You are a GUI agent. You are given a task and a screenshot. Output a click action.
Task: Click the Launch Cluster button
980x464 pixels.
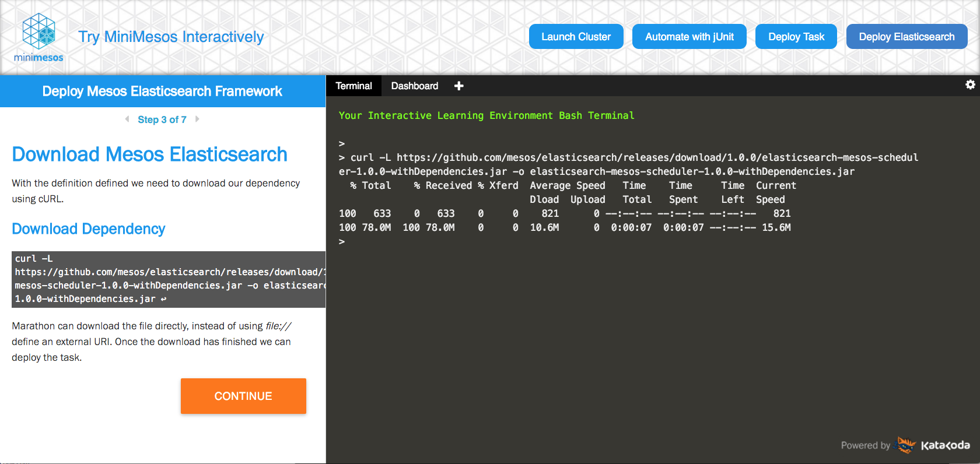click(x=576, y=37)
